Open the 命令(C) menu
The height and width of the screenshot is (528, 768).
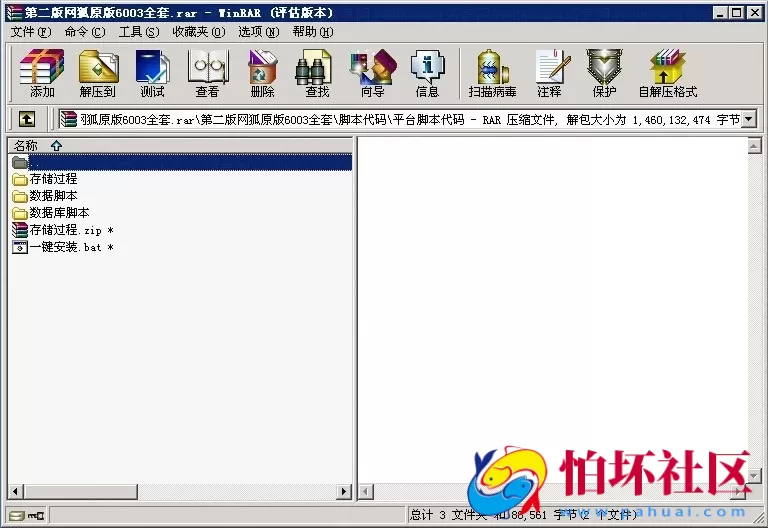click(85, 32)
